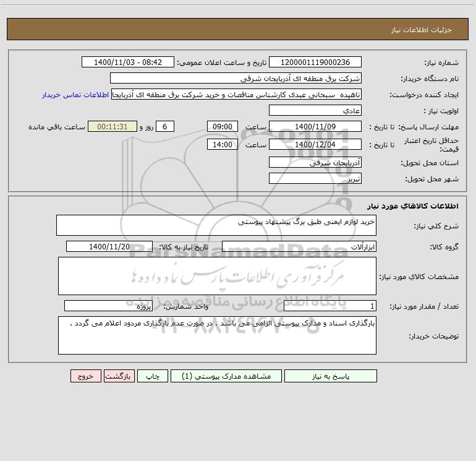Click label ایجاد کننده درخواست
This screenshot has width=476, height=461.
tap(424, 95)
